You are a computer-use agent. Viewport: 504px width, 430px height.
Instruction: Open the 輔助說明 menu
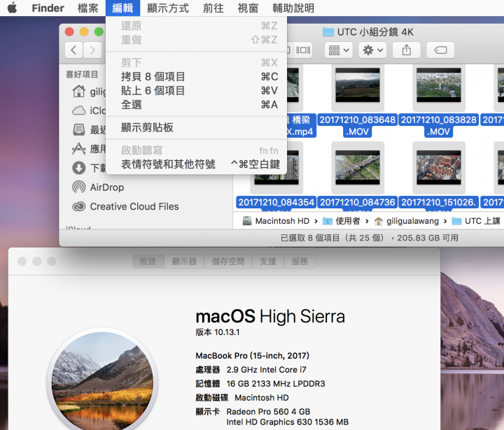293,8
